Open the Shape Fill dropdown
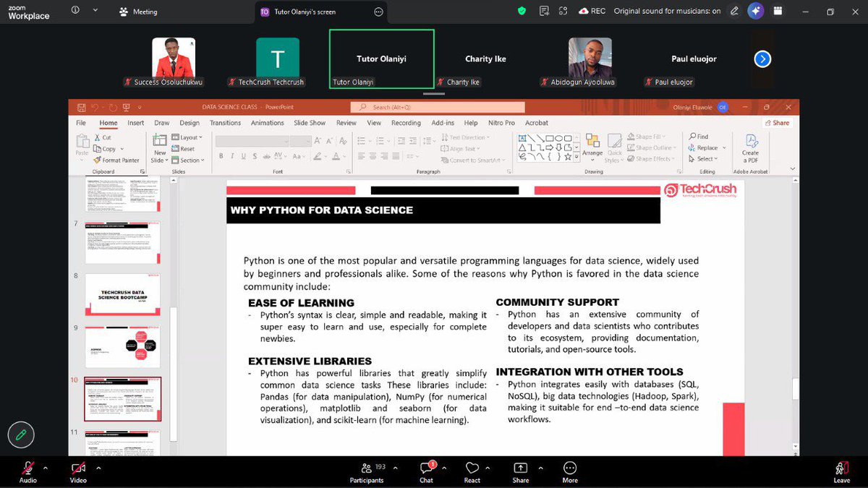 coord(645,137)
